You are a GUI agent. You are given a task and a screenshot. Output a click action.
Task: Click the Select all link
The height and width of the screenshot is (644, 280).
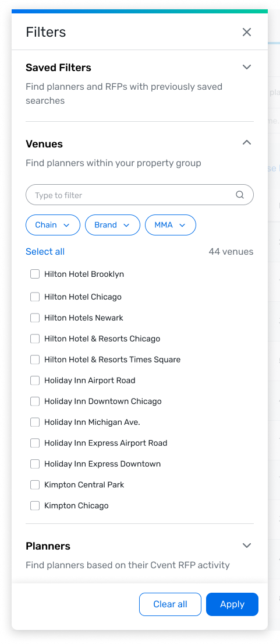click(x=45, y=251)
